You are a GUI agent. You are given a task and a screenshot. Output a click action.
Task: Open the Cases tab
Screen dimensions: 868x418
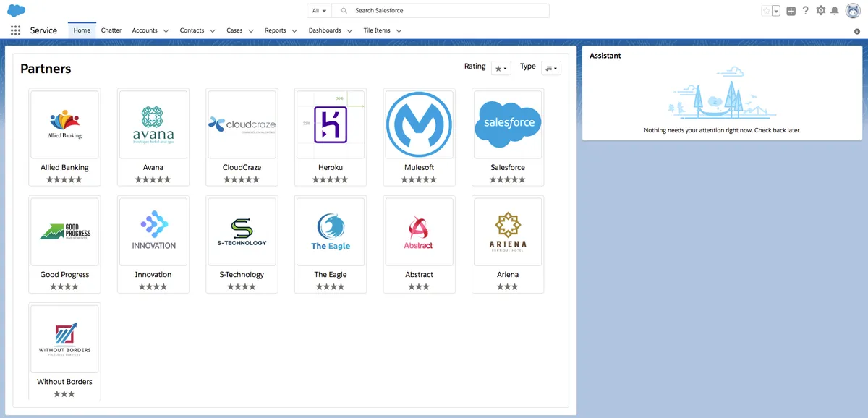pos(234,30)
